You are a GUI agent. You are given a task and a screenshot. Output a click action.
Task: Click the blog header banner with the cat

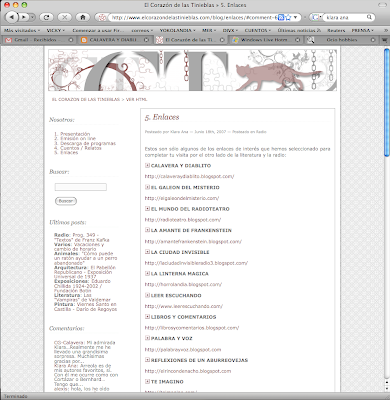click(x=192, y=70)
